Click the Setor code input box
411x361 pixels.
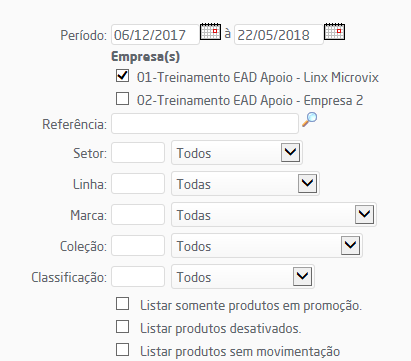coord(138,153)
